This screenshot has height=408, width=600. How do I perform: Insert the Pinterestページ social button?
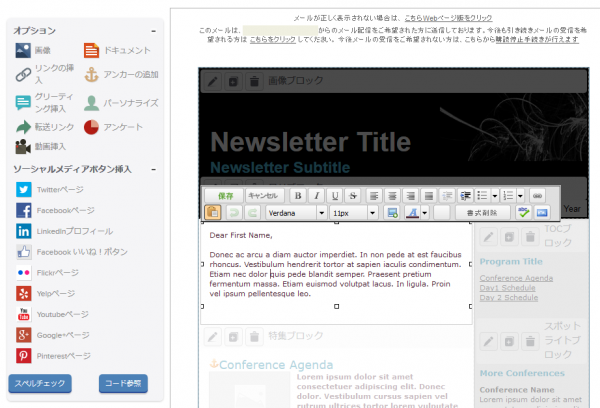[x=53, y=356]
